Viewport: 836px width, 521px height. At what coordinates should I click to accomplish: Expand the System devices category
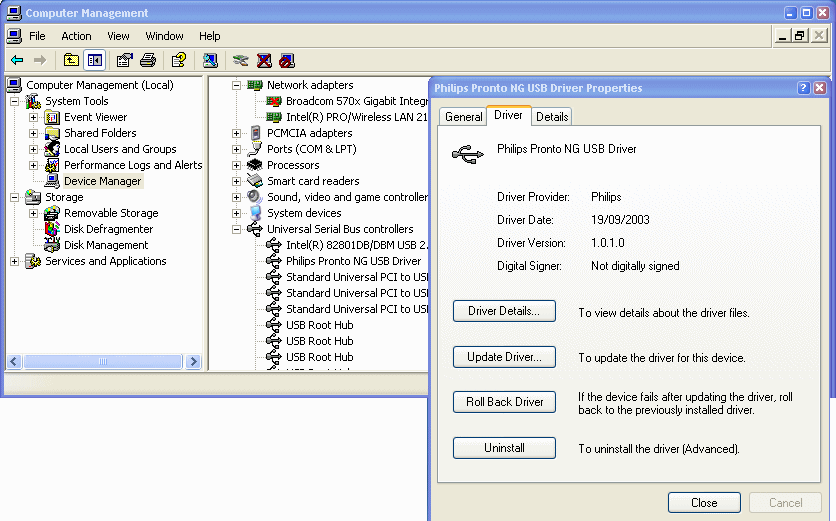click(236, 213)
